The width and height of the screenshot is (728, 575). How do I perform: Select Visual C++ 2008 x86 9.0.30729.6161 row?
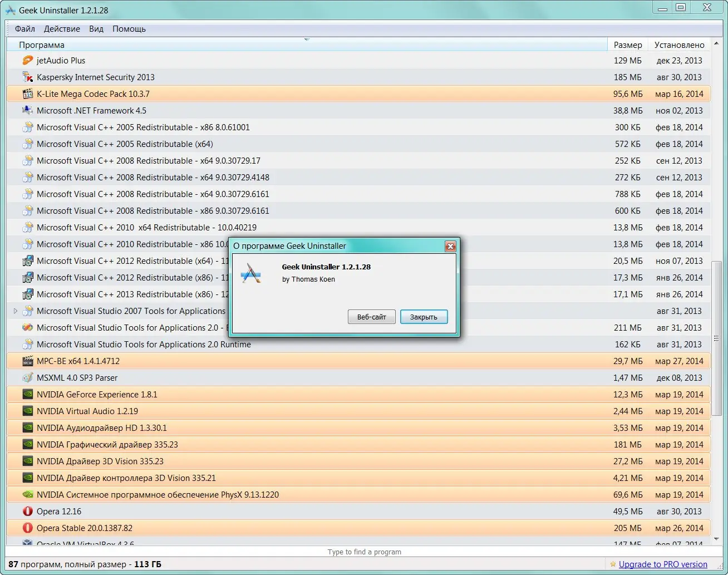pyautogui.click(x=359, y=210)
